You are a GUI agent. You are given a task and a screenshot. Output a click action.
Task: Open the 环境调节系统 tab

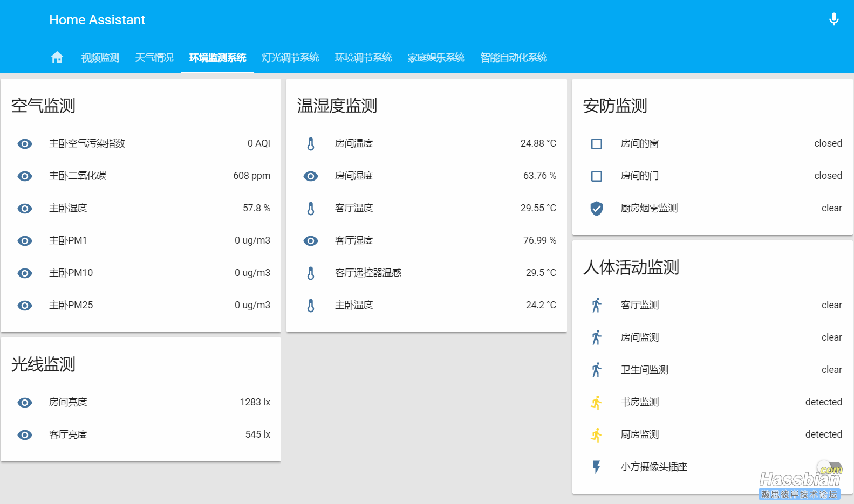pyautogui.click(x=363, y=57)
